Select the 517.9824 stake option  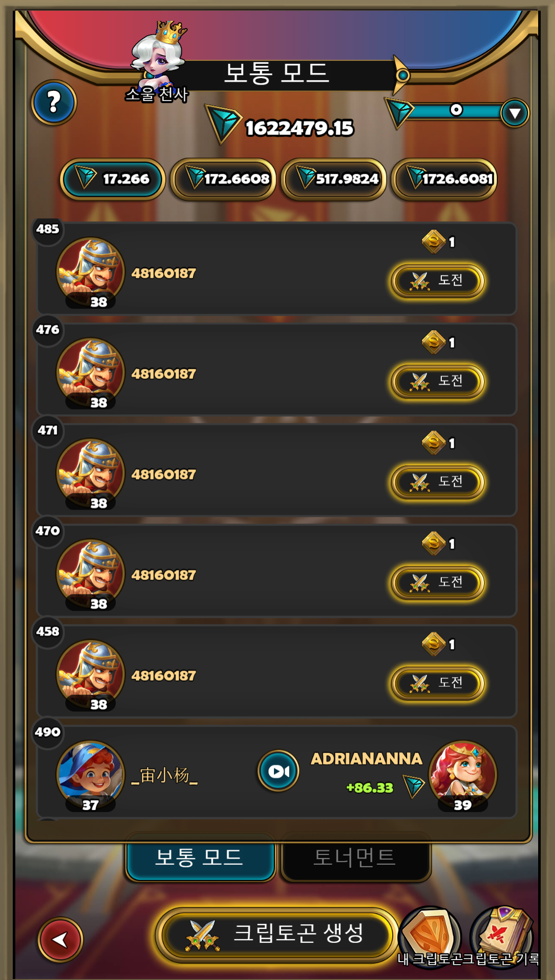334,179
